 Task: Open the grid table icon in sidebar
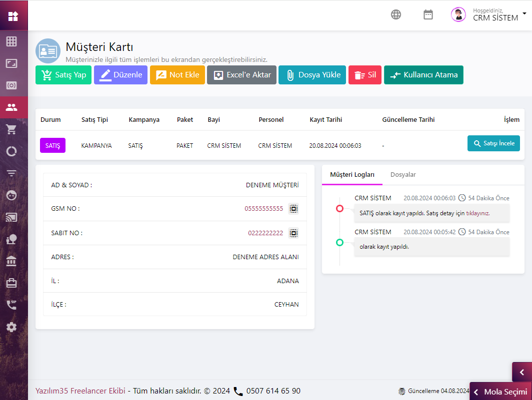point(11,41)
